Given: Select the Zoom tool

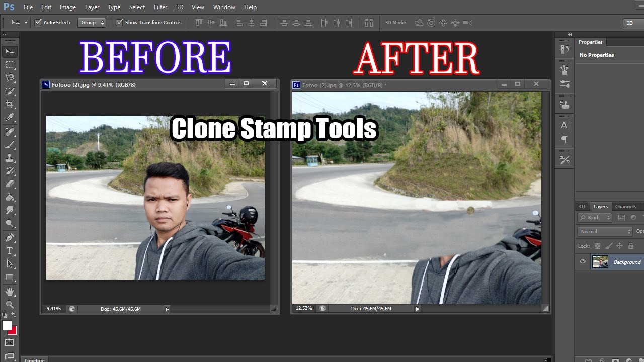Looking at the screenshot, I should [x=10, y=304].
